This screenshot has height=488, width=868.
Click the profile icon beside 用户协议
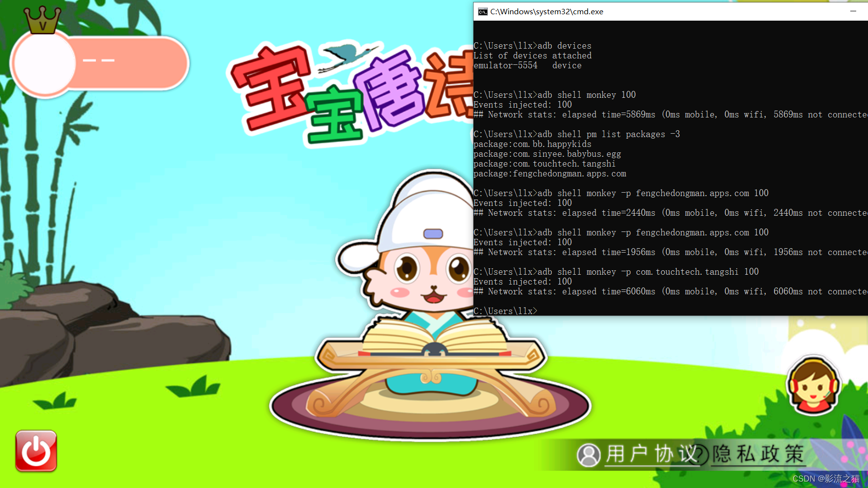pos(588,455)
